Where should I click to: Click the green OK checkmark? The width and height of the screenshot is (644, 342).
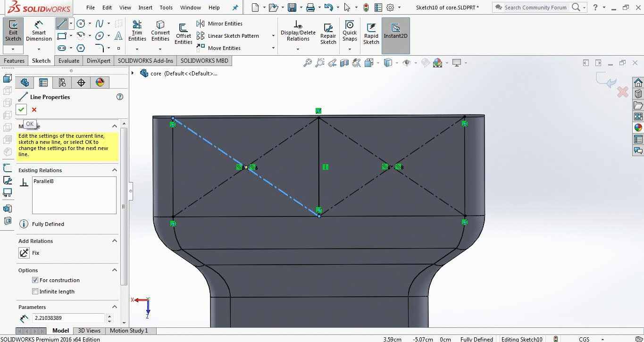click(x=21, y=109)
